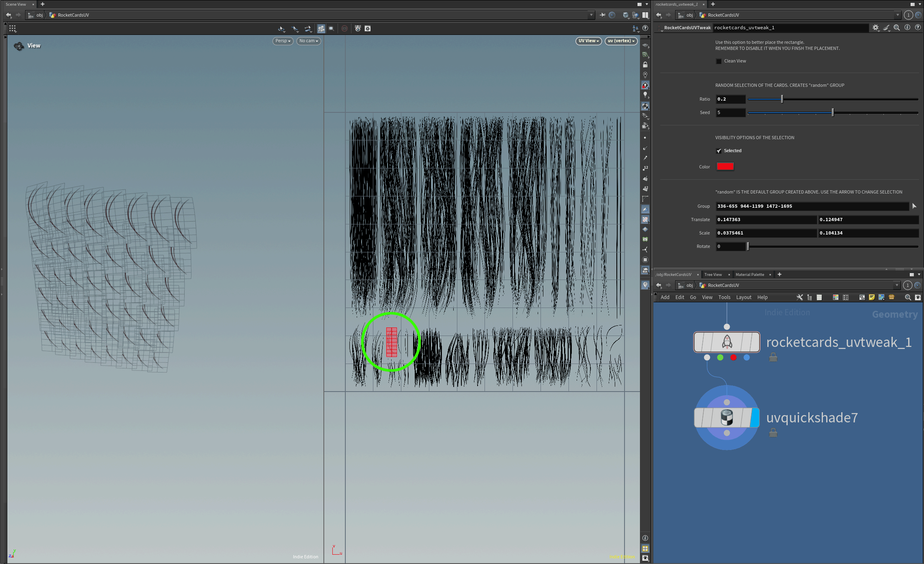Click the eye display options icon in network editor

pyautogui.click(x=918, y=297)
